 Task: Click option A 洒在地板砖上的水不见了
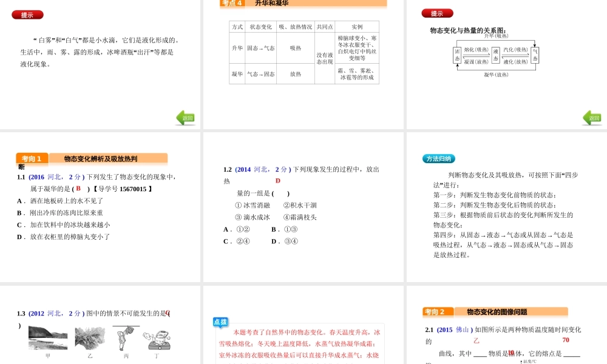pyautogui.click(x=60, y=201)
